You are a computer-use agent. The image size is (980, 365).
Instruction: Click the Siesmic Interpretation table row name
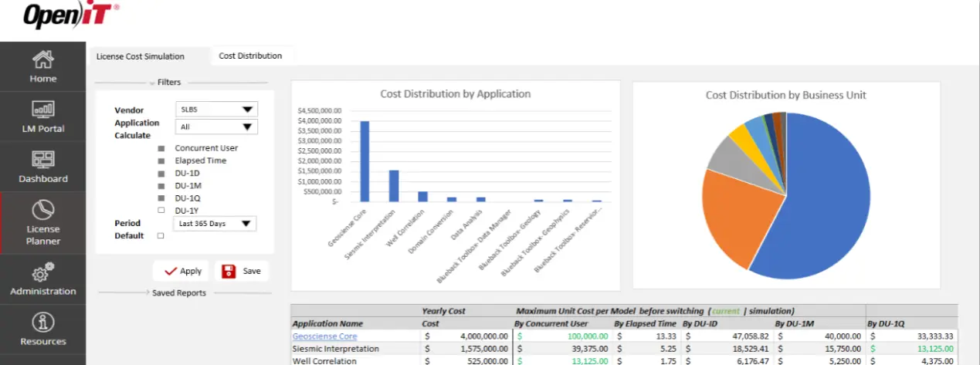336,349
